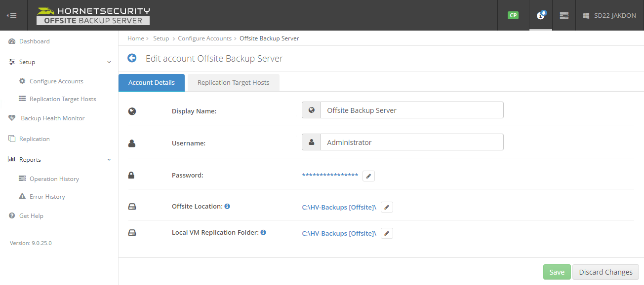Collapse the Setup section in sidebar

pyautogui.click(x=108, y=62)
